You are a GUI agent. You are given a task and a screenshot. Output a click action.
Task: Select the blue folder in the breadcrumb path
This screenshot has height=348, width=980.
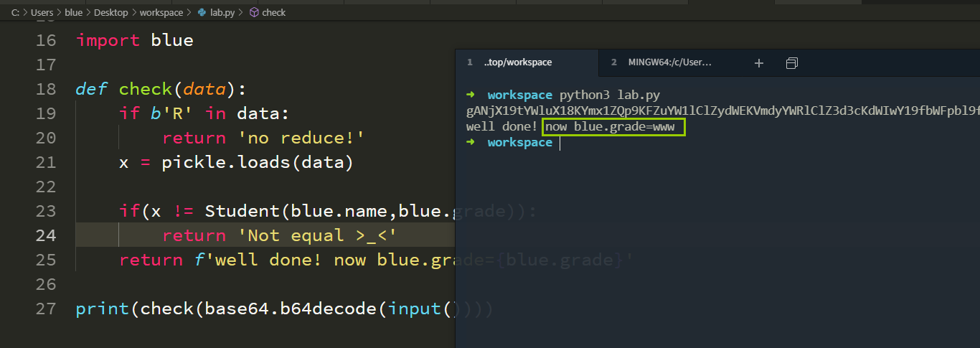tap(74, 13)
